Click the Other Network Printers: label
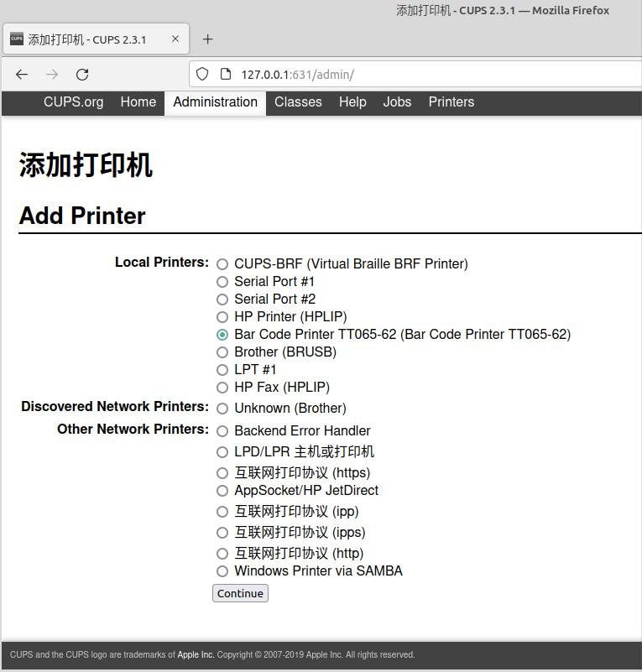 click(133, 430)
